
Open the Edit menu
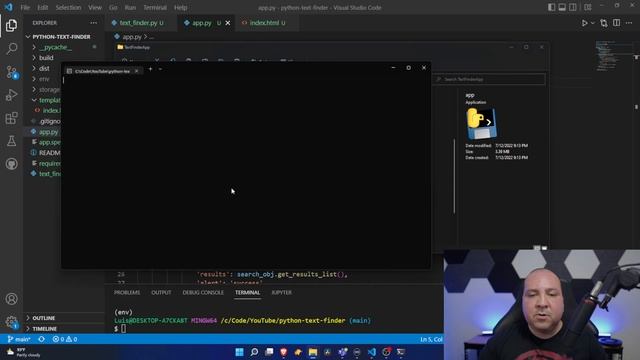[x=42, y=7]
